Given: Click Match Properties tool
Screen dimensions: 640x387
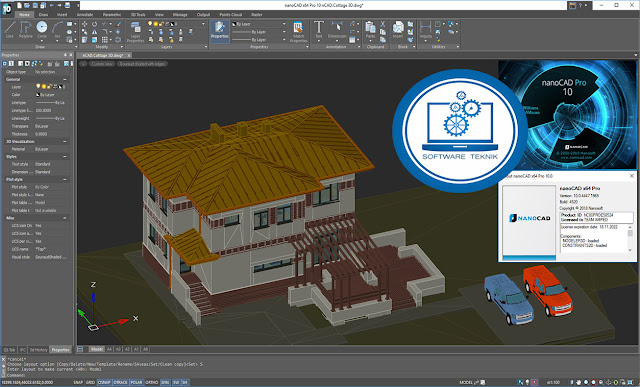Looking at the screenshot, I should pos(298,32).
